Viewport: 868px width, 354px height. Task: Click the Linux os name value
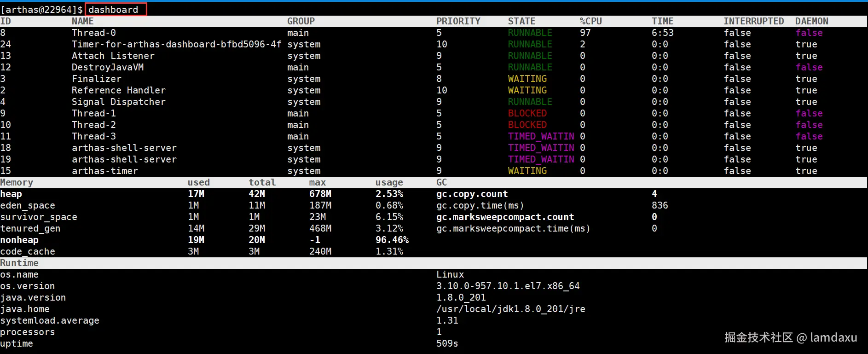[450, 274]
